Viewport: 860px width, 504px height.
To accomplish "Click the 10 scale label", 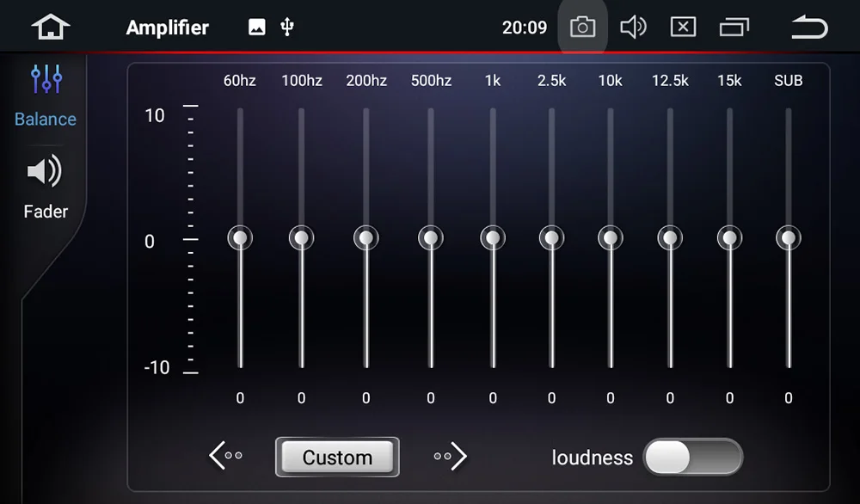I will 155,116.
